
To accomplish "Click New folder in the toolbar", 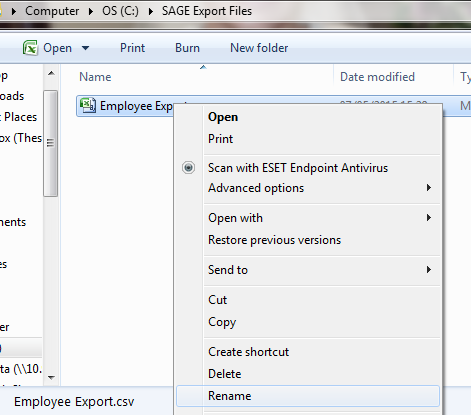I will point(259,48).
